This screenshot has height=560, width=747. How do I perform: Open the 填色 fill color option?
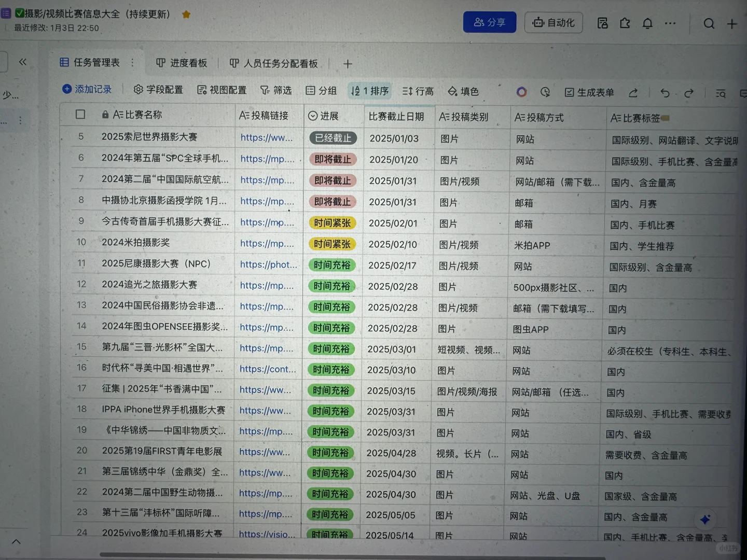463,91
